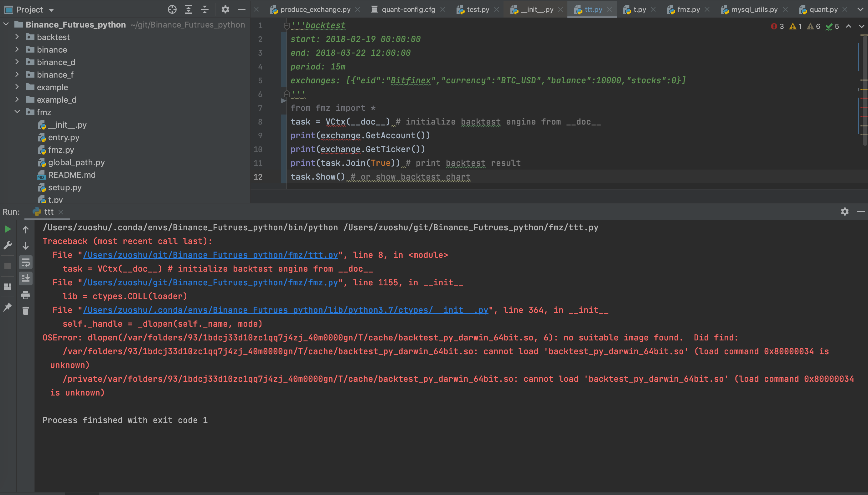
Task: Toggle scroll to end of console
Action: (25, 278)
